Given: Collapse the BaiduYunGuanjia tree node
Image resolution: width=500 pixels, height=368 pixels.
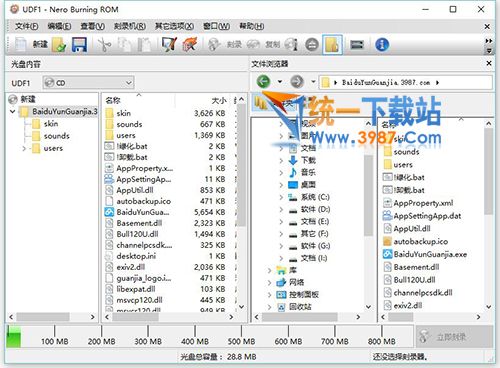Looking at the screenshot, I should 13,111.
